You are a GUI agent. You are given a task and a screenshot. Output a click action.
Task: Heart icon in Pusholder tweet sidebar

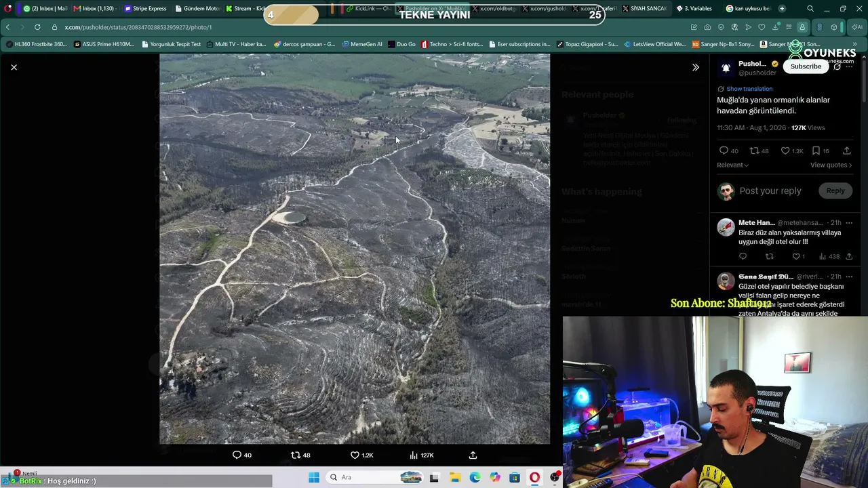click(x=785, y=150)
